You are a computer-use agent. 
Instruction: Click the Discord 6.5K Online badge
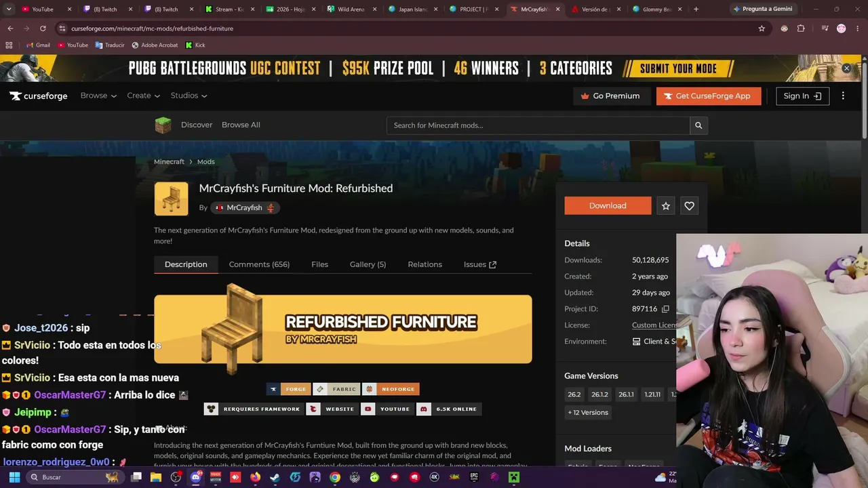coord(449,409)
